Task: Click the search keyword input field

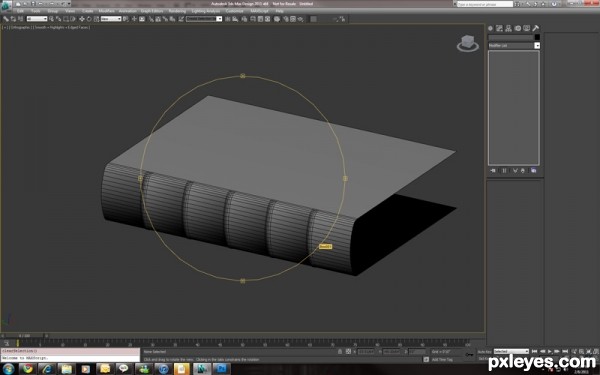Action: [x=484, y=4]
